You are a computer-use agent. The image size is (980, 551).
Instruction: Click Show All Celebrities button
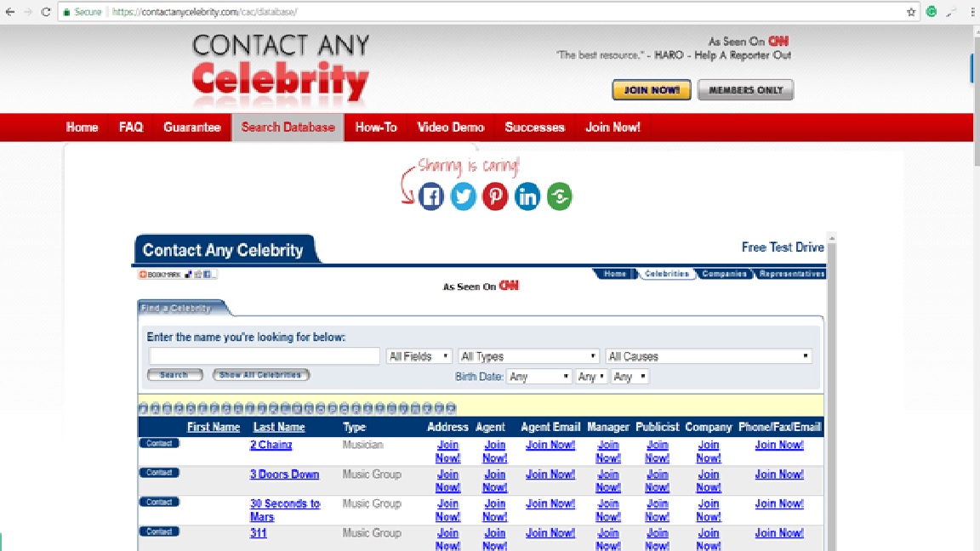click(260, 375)
